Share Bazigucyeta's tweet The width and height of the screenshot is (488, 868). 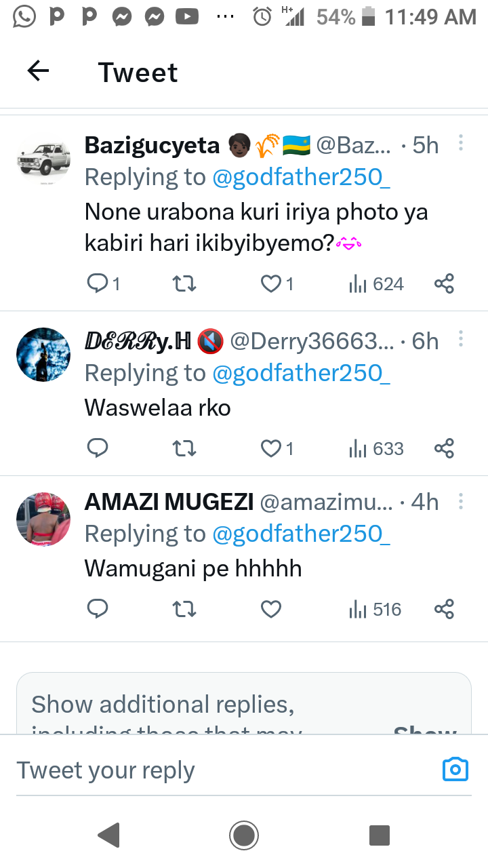click(444, 283)
